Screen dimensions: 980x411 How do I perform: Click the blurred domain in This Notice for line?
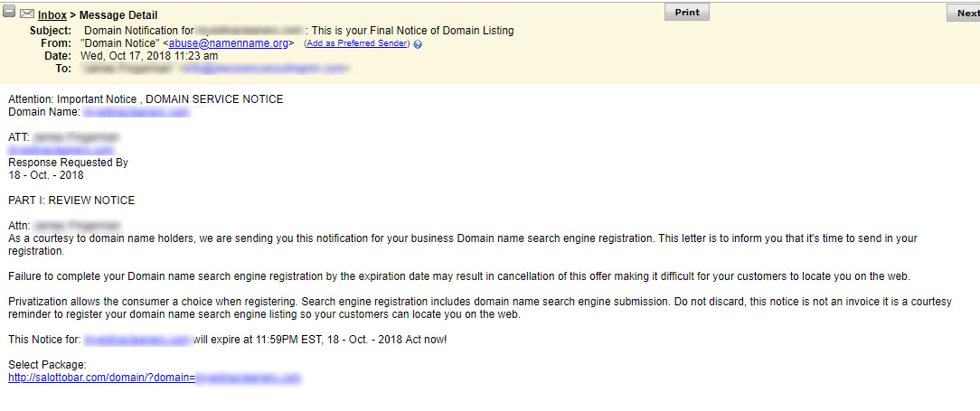tap(137, 341)
